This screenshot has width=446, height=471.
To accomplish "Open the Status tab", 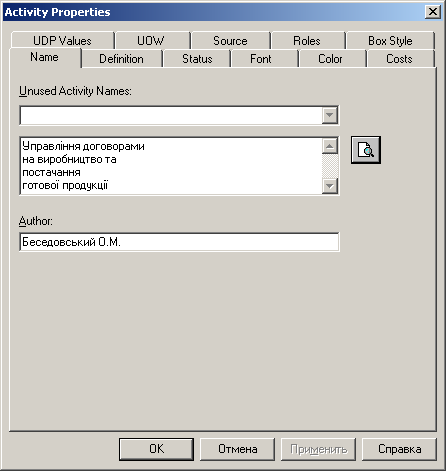I will [x=197, y=59].
